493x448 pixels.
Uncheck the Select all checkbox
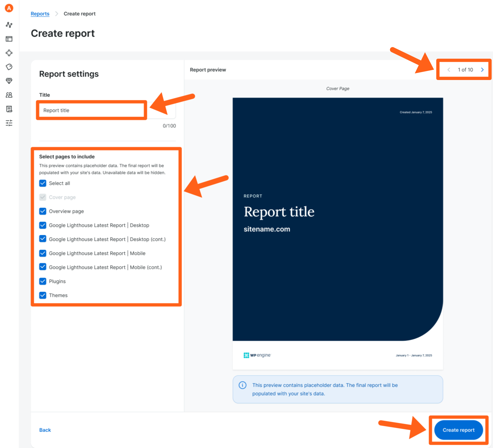click(x=43, y=183)
